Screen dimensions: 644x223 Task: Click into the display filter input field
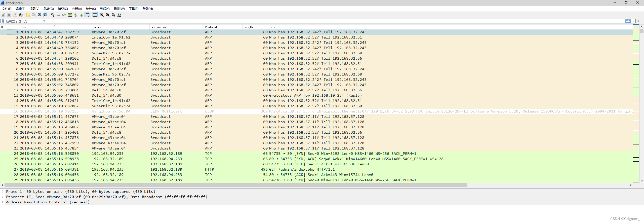314,21
